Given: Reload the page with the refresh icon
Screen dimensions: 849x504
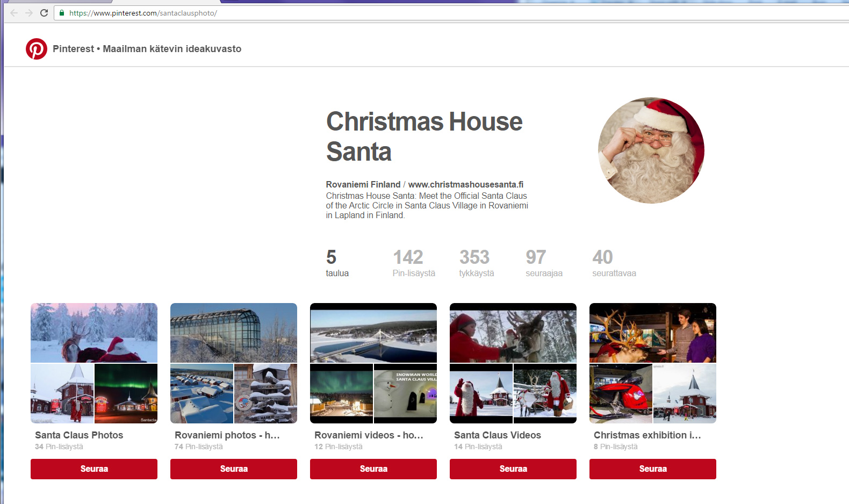Looking at the screenshot, I should pyautogui.click(x=44, y=13).
